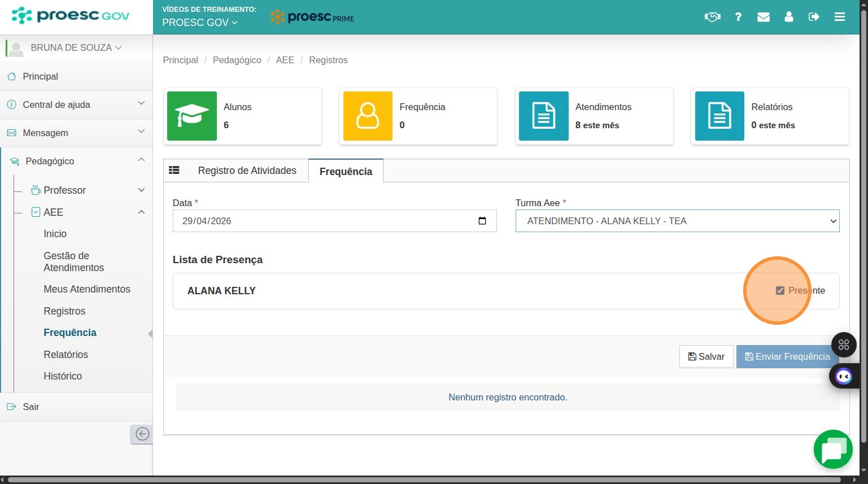Screen dimensions: 868x484
Task: Open the help question mark icon
Action: 738,17
